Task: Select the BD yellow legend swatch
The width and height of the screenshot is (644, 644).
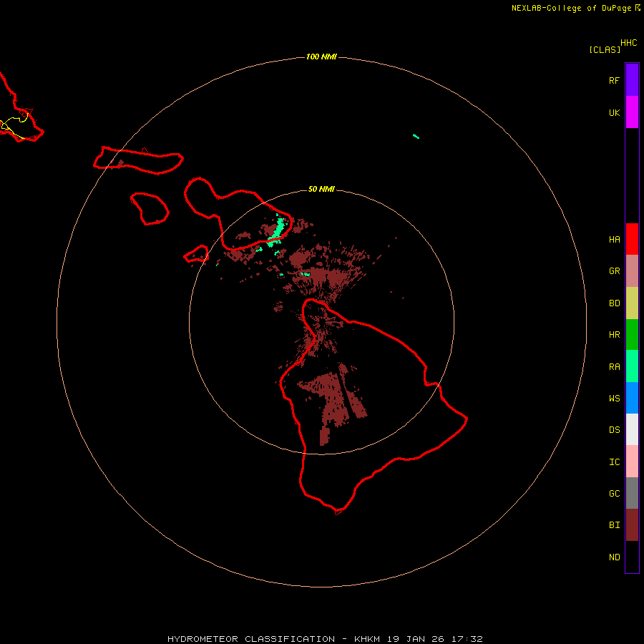Action: coord(632,303)
